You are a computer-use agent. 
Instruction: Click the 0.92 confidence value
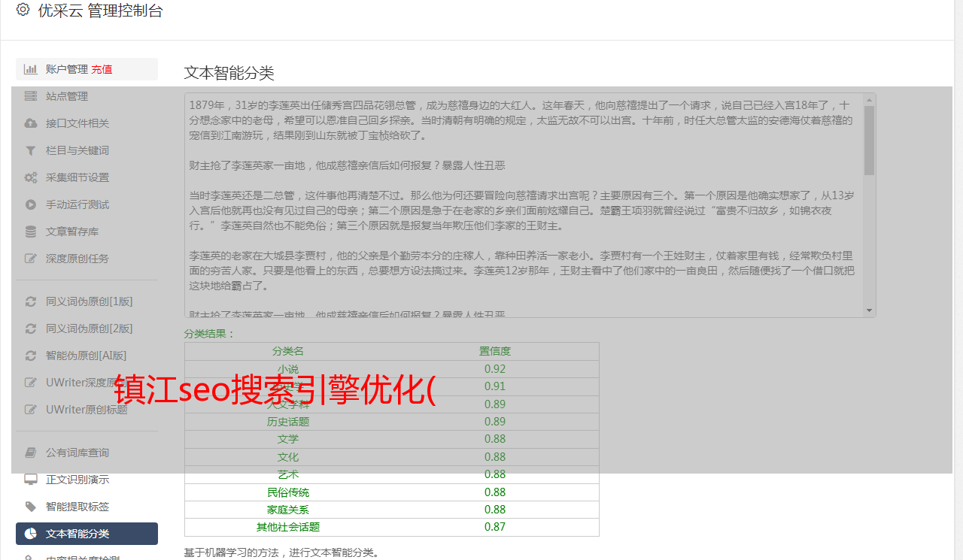495,369
